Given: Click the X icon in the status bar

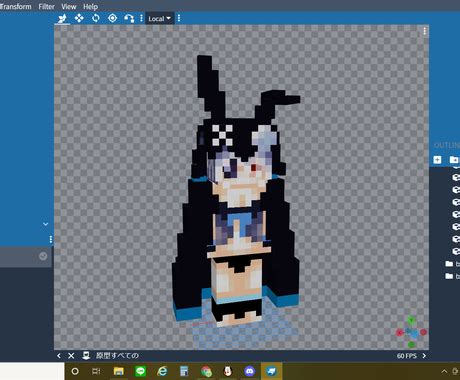Looking at the screenshot, I should 71,356.
